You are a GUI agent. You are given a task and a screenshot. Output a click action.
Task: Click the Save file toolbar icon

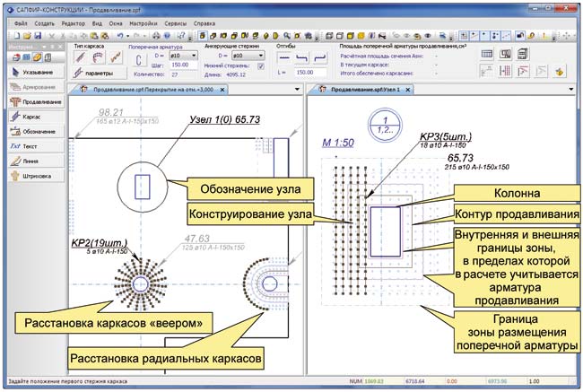pyautogui.click(x=38, y=34)
